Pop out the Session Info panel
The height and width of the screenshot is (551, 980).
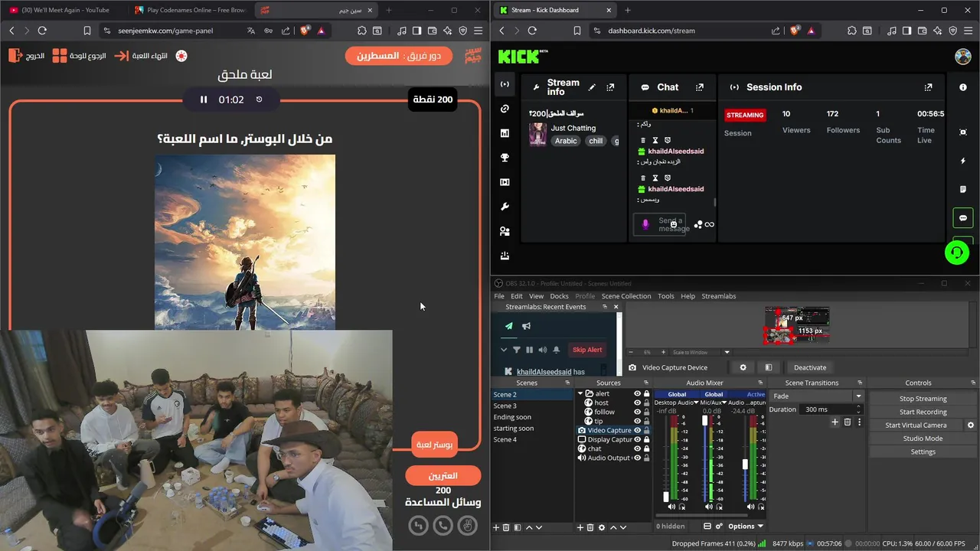click(x=928, y=87)
